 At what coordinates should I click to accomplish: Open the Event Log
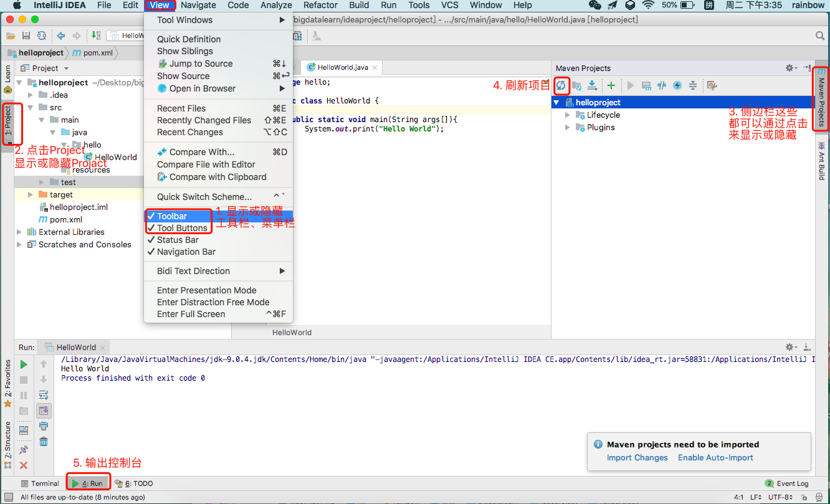[787, 483]
